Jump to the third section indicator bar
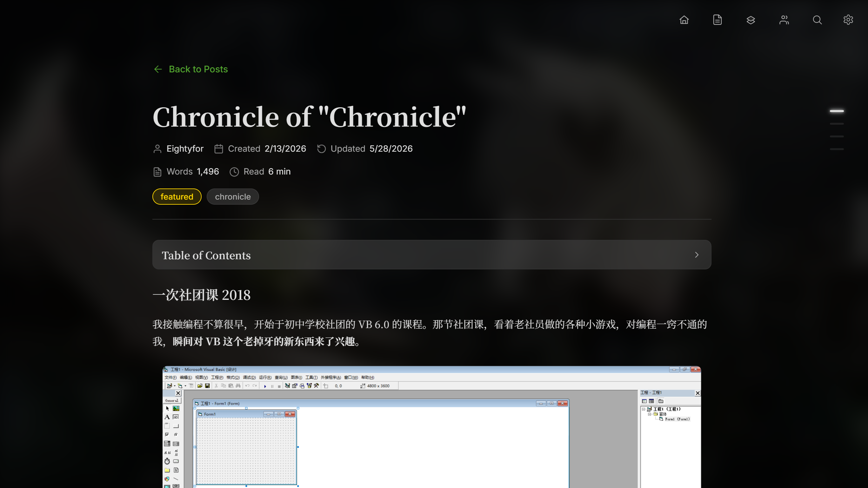Viewport: 868px width, 488px height. 837,136
